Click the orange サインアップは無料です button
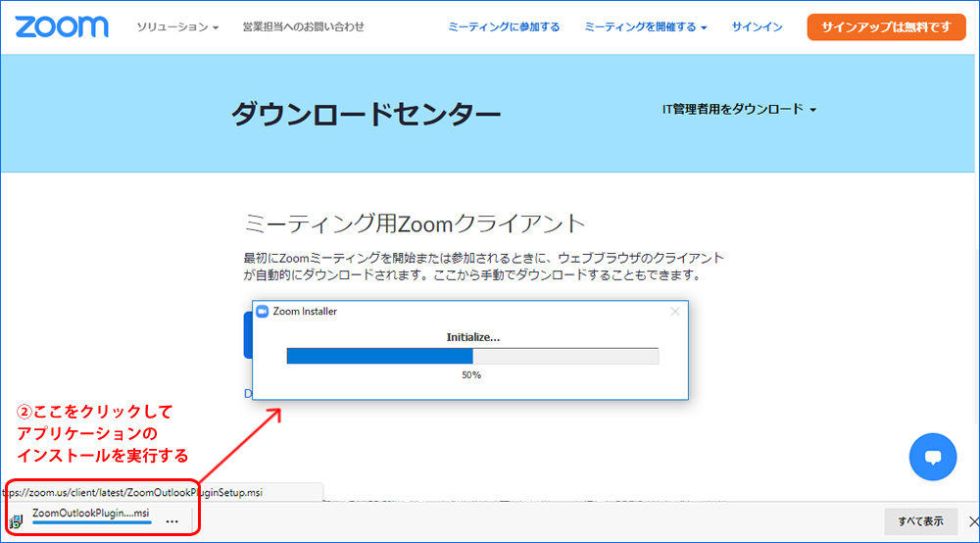 pos(886,26)
